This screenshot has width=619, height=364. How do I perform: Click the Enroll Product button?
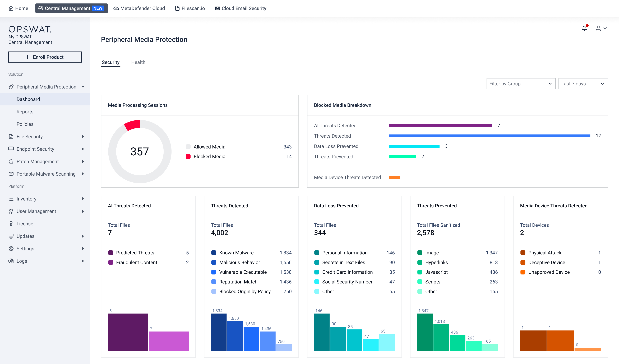[x=45, y=57]
